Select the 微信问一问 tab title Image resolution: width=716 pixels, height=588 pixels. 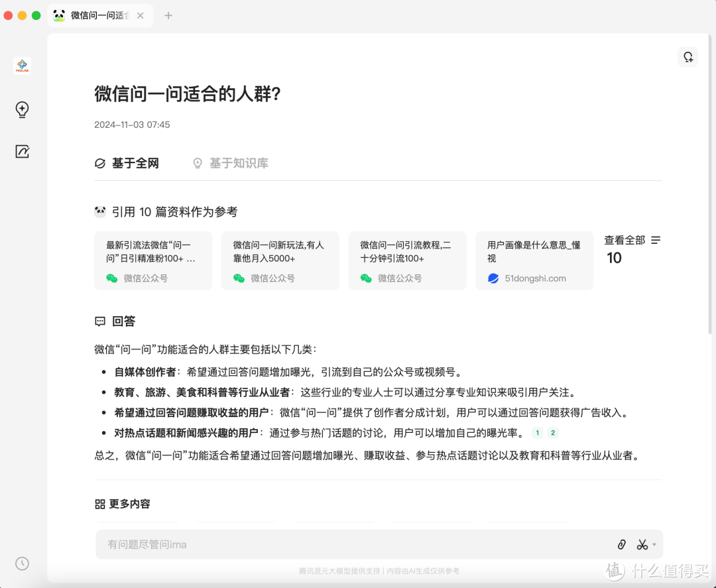100,15
